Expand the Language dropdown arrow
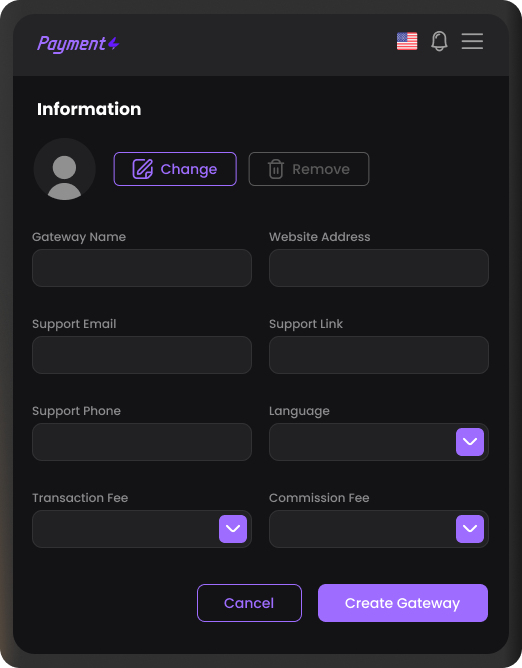The image size is (522, 668). pos(470,442)
